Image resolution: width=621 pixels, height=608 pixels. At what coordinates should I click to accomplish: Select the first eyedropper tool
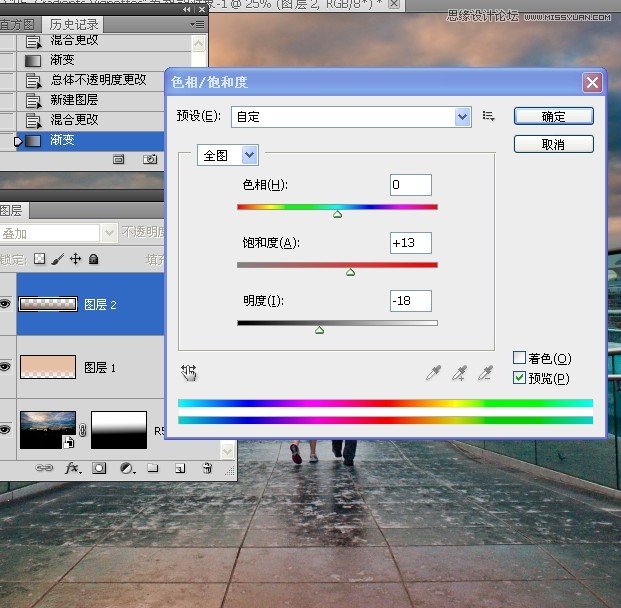[x=433, y=373]
